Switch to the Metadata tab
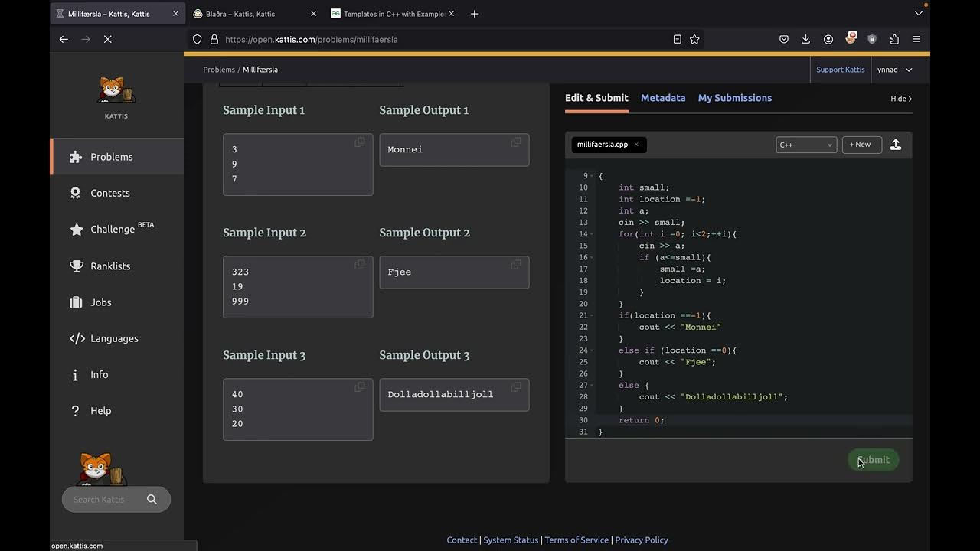 (x=662, y=98)
